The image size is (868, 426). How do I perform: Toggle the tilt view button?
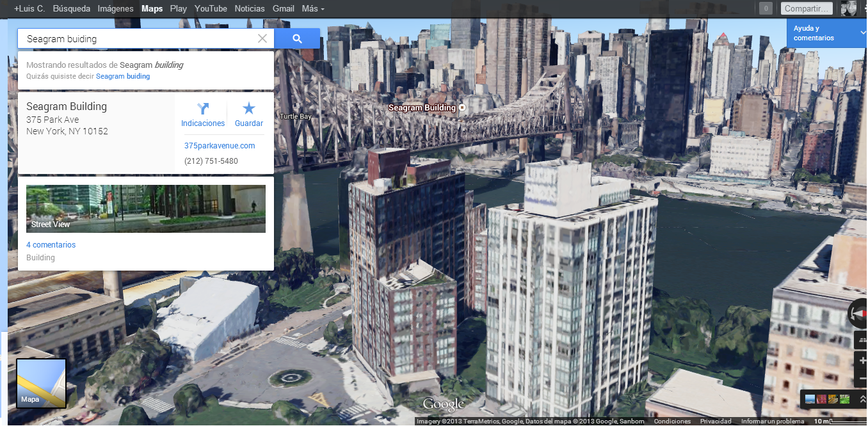tap(861, 341)
